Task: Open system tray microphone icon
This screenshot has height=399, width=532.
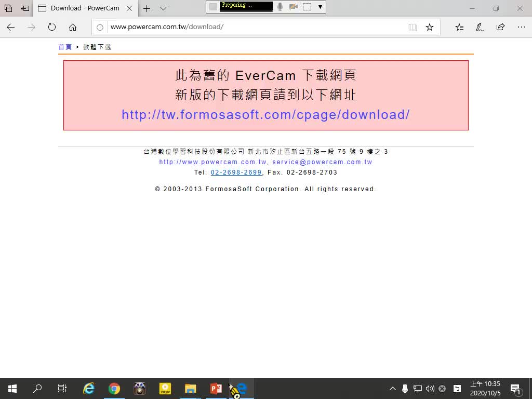Action: tap(405, 389)
